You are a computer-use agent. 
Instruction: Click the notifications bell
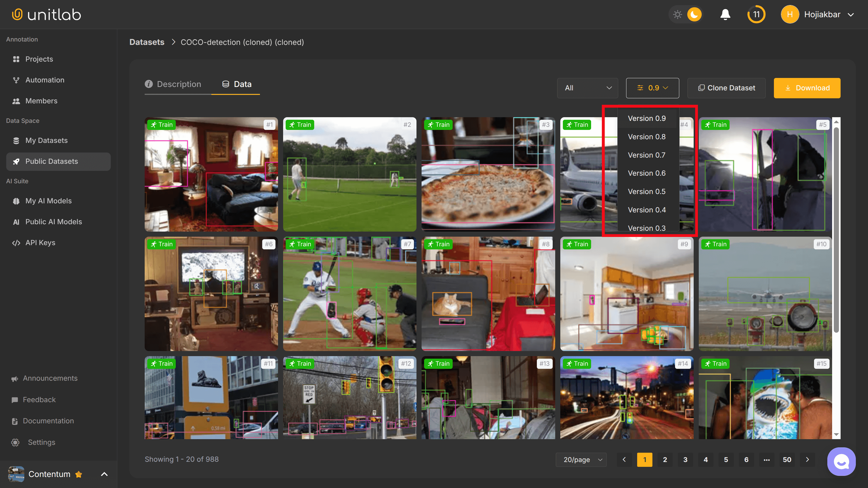[x=725, y=14]
